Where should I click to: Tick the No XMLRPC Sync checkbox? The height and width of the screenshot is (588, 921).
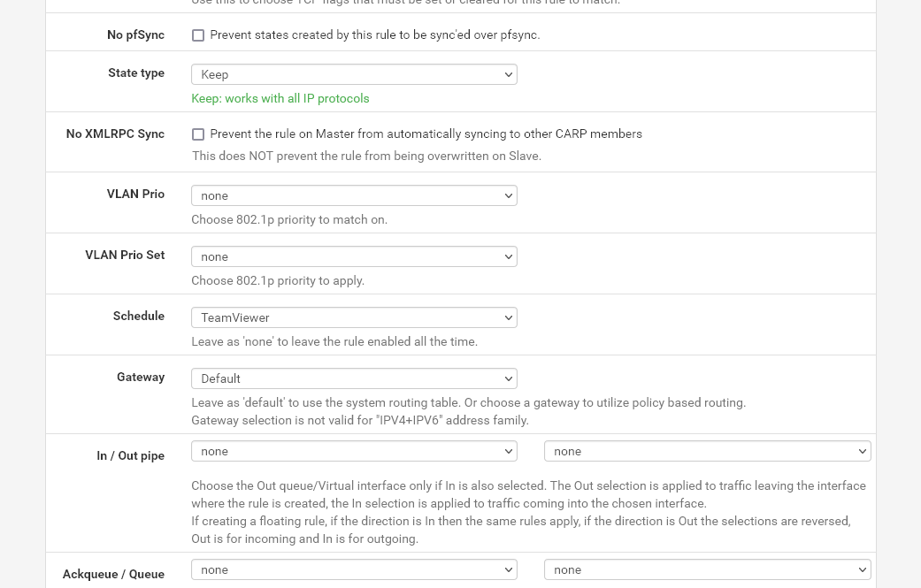point(198,134)
